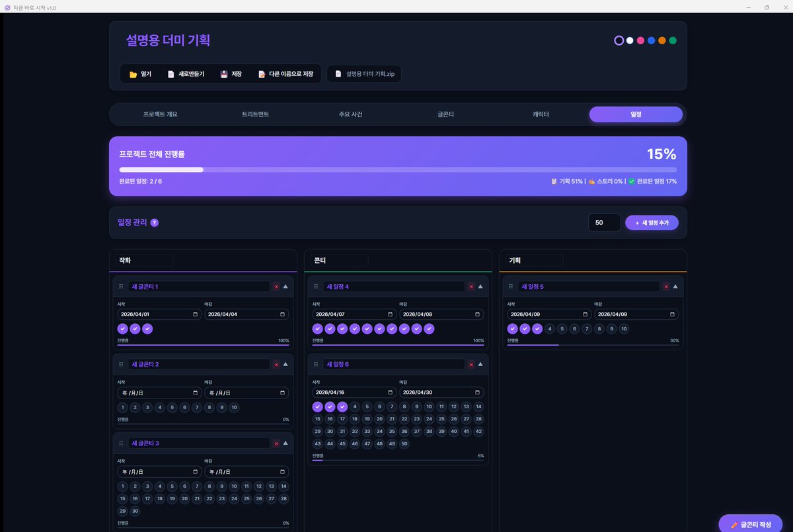Image resolution: width=793 pixels, height=532 pixels.
Task: Click the 작화 column title field
Action: (x=145, y=260)
